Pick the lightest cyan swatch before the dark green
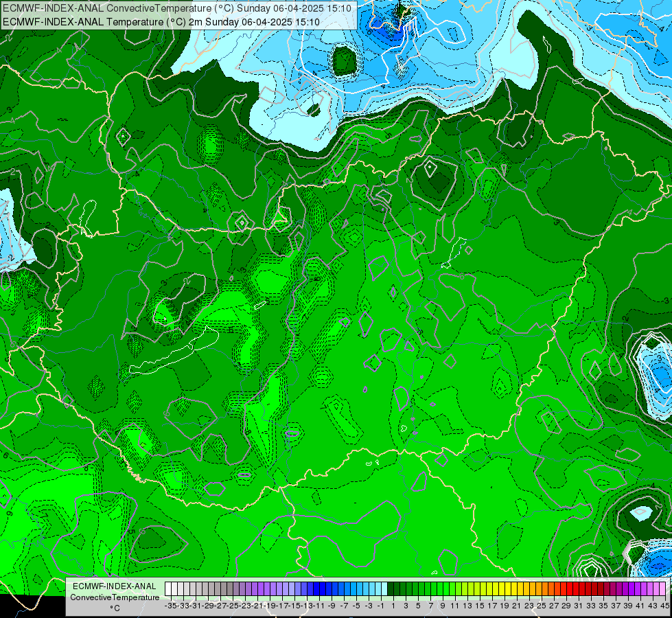672x618 pixels. point(384,589)
